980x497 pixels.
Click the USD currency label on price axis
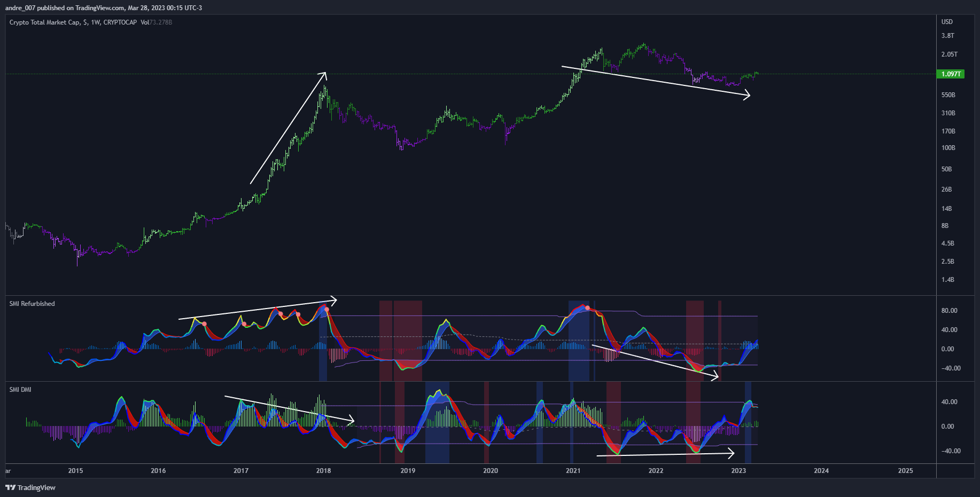click(x=947, y=22)
